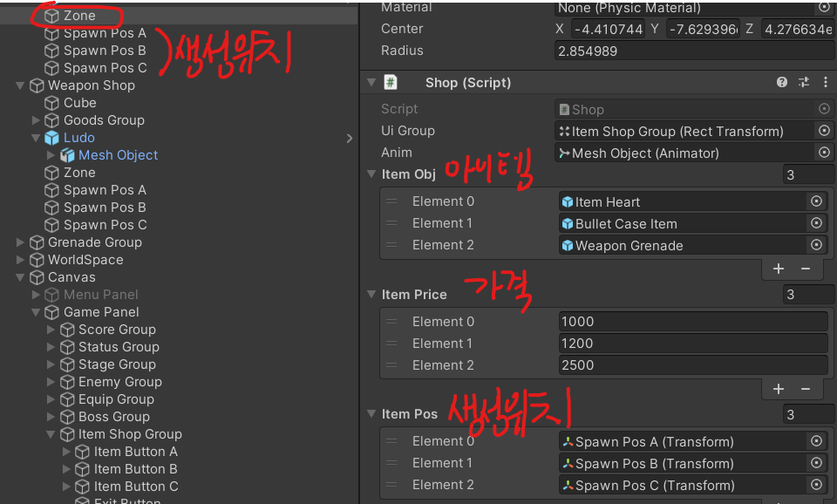This screenshot has width=837, height=504.
Task: Click object picker for Ui Group field
Action: coord(823,131)
